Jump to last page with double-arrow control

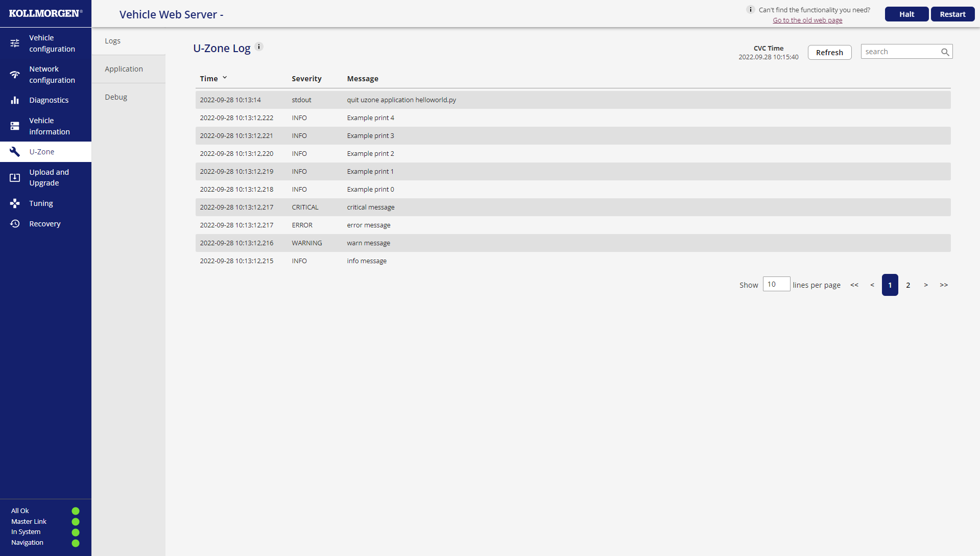tap(944, 285)
